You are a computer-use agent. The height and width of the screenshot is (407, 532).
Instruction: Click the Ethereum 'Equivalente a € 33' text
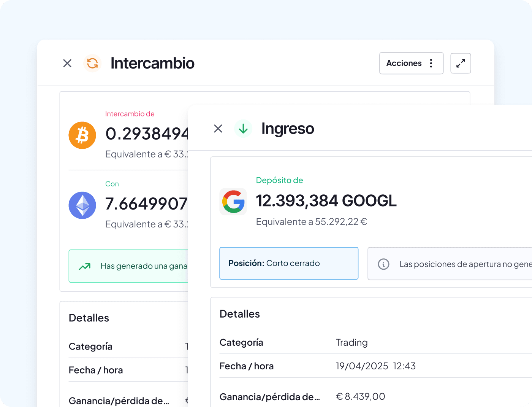click(x=147, y=224)
